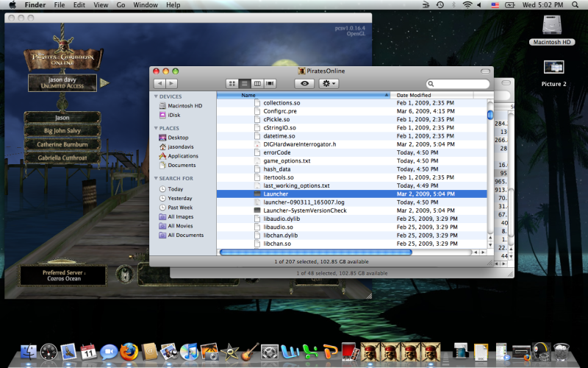Select the pirate Gabriella Cutthroat
The image size is (588, 368).
[x=62, y=158]
